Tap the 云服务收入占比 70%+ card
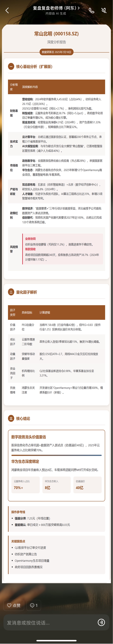This screenshot has width=113, height=644. click(x=25, y=485)
